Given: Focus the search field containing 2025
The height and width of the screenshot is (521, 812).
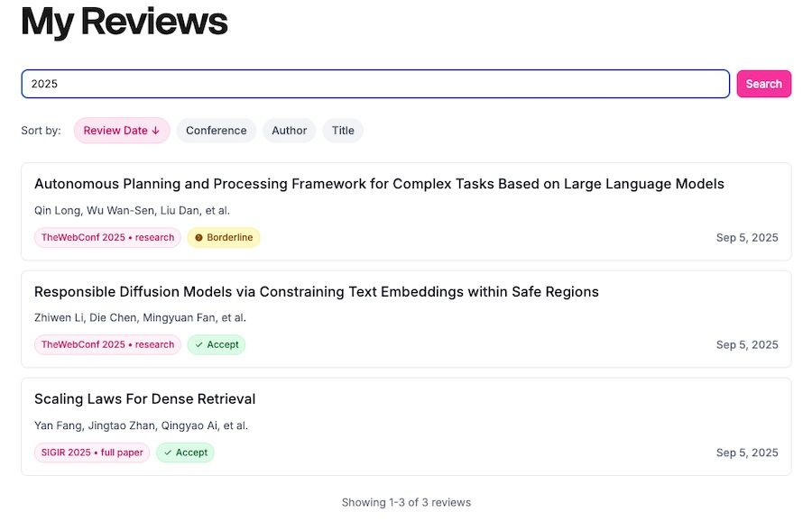Looking at the screenshot, I should [374, 84].
